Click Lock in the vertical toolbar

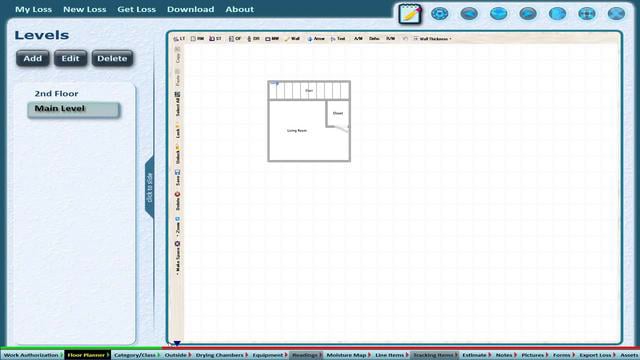click(178, 132)
